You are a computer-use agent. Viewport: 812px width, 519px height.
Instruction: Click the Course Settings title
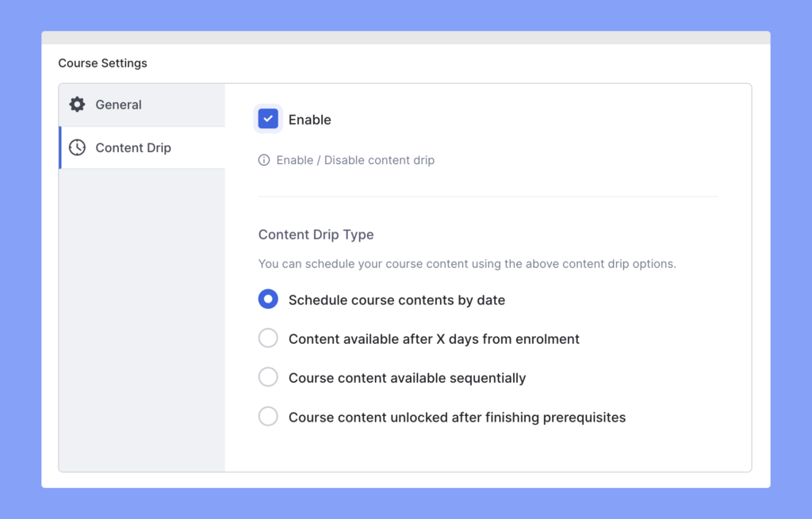[102, 63]
